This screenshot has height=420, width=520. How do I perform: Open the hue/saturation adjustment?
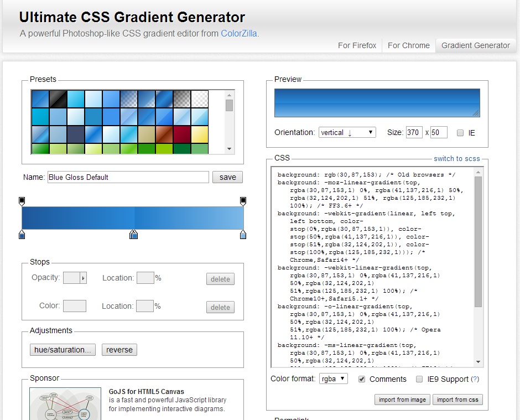pos(63,350)
